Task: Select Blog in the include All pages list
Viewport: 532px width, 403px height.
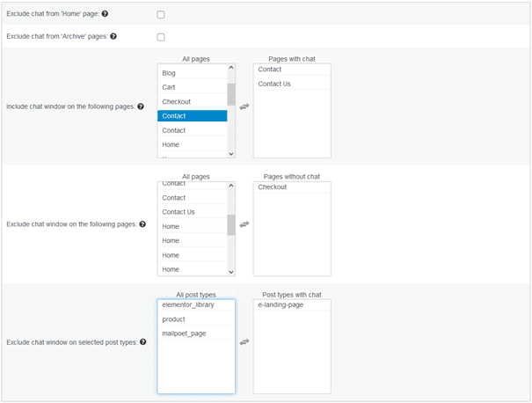Action: [192, 73]
